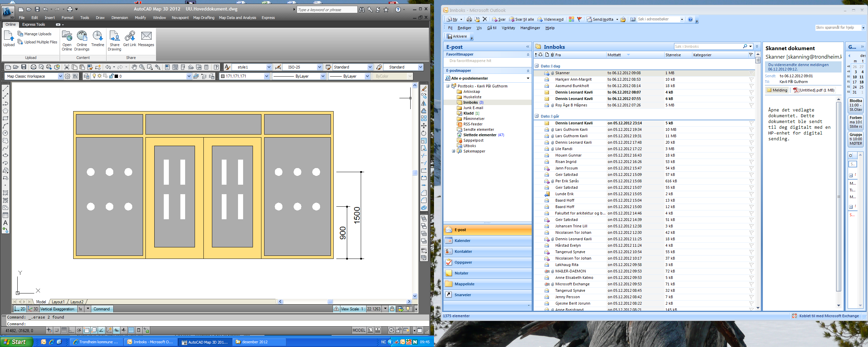This screenshot has height=347, width=868.
Task: Open the 171,171,171 color control
Action: (244, 76)
